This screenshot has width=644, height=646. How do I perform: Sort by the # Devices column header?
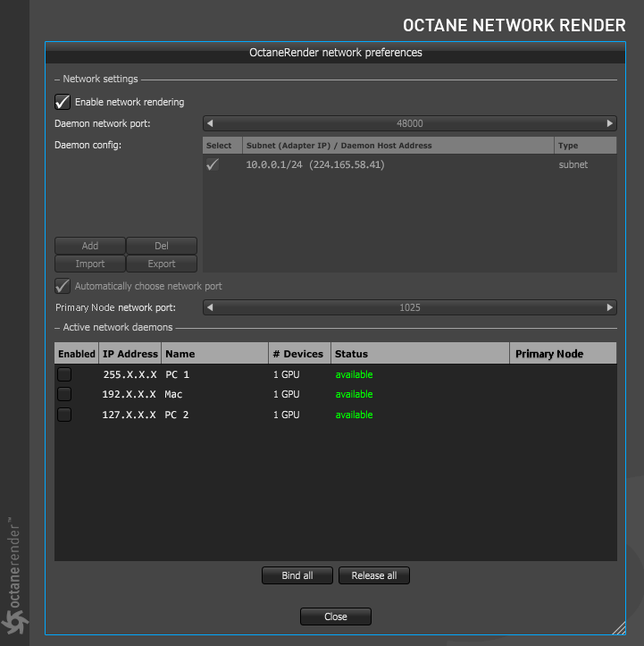[x=300, y=354]
